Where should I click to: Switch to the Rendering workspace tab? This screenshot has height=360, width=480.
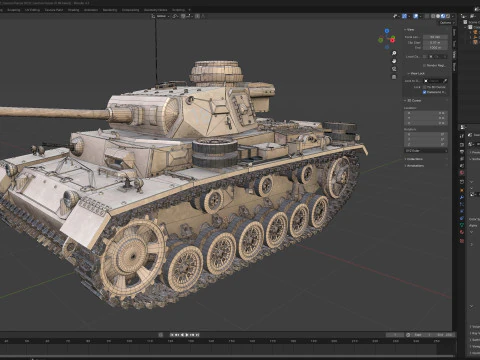click(x=110, y=10)
